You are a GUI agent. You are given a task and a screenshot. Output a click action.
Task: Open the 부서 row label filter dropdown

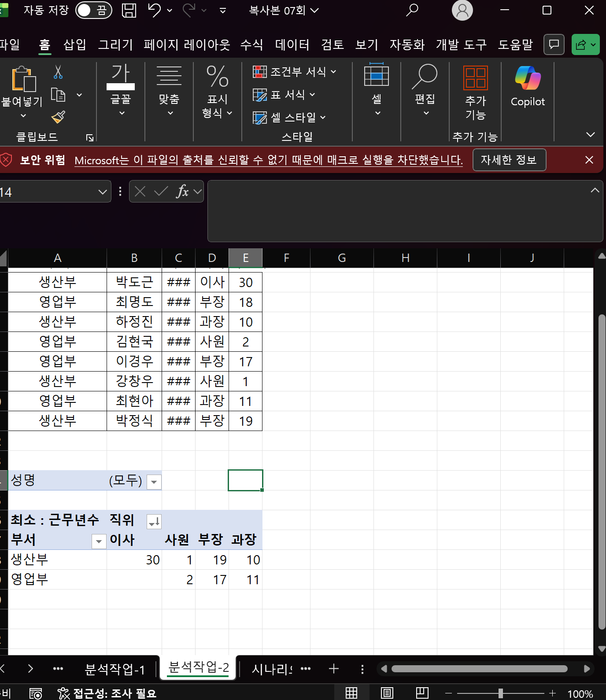click(99, 541)
